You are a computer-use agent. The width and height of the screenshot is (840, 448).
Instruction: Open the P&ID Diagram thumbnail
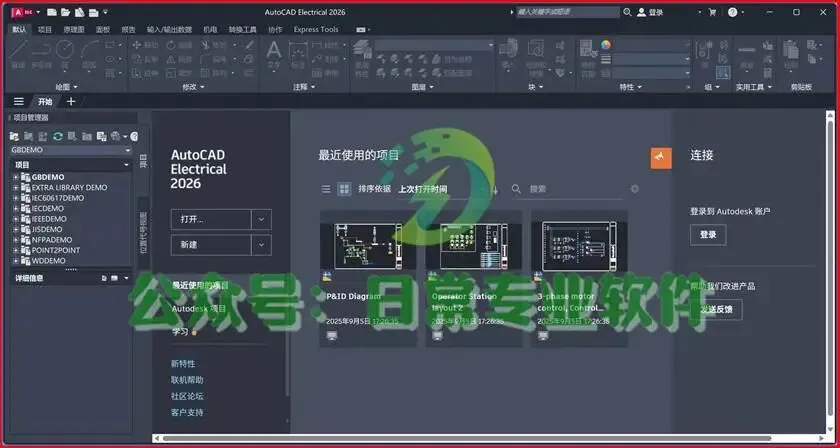click(x=368, y=246)
